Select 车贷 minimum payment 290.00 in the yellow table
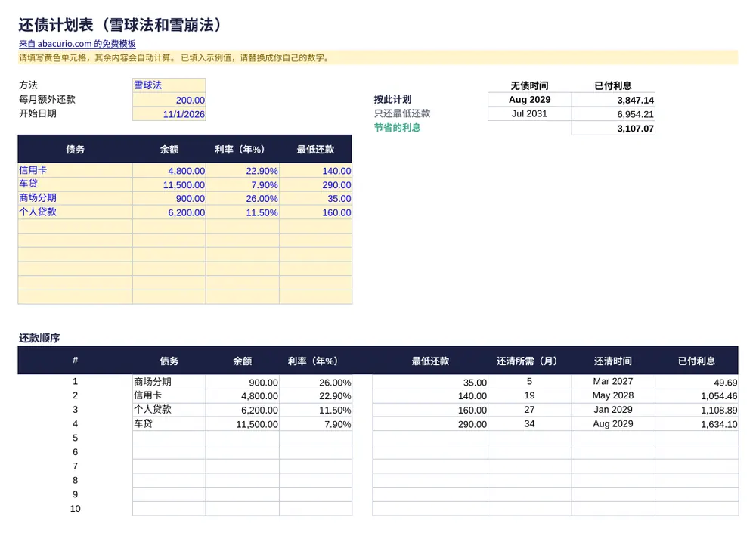Image resolution: width=756 pixels, height=533 pixels. pos(315,184)
